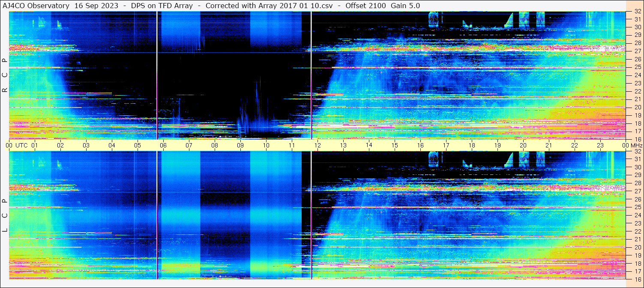This screenshot has width=644, height=288.
Task: Select the 25 MHz label on the upper frequency scale
Action: pyautogui.click(x=637, y=67)
